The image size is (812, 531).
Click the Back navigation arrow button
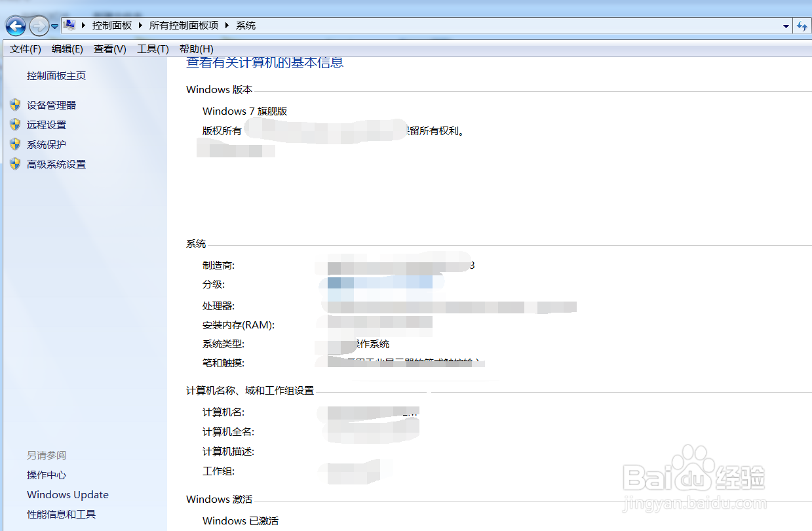(x=16, y=26)
